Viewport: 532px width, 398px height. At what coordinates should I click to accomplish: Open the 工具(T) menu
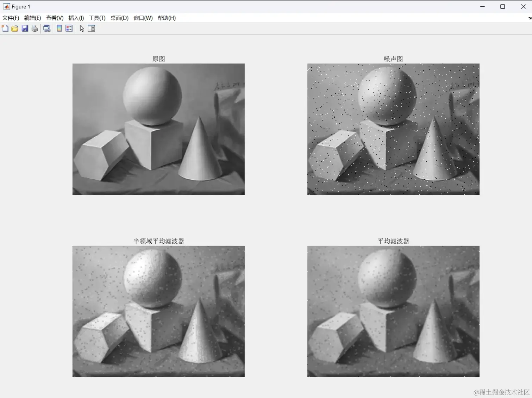click(x=97, y=18)
